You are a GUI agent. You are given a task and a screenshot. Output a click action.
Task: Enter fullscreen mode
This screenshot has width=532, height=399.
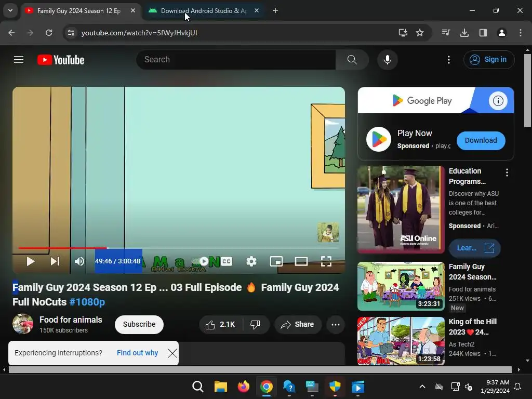(x=326, y=261)
